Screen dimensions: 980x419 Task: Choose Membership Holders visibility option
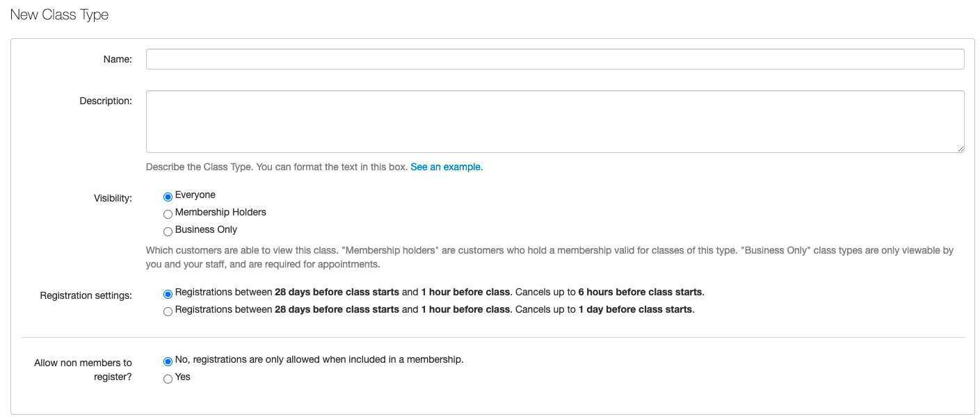click(x=168, y=214)
